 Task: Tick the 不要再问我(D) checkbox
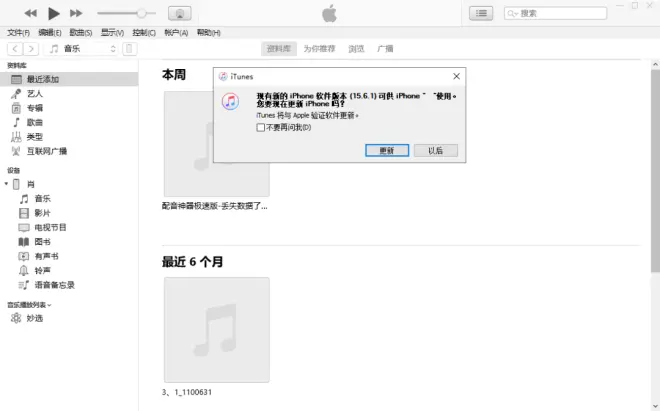tap(261, 127)
